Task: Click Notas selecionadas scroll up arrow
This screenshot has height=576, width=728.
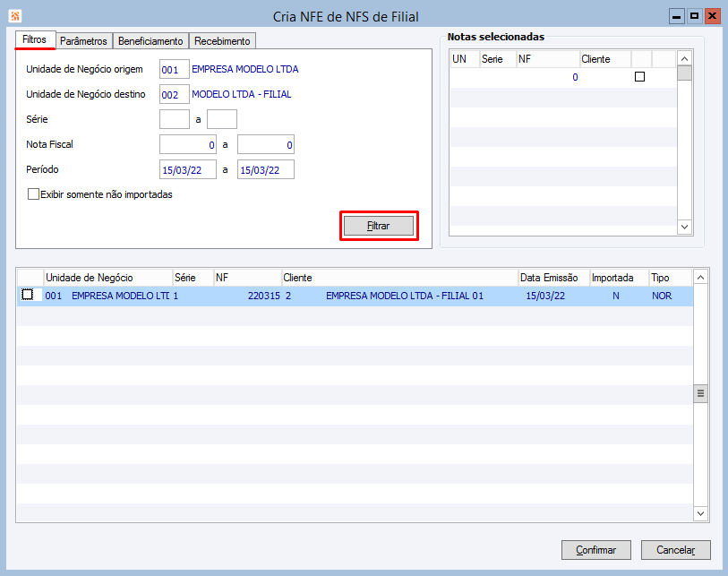Action: (684, 58)
